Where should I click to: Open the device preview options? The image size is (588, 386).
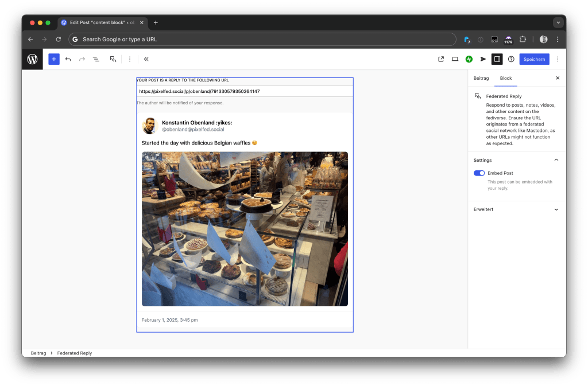coord(455,59)
